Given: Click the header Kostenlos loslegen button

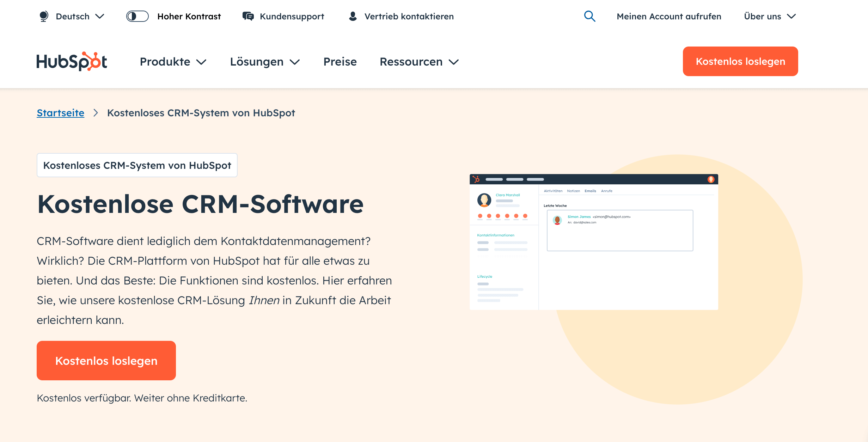Looking at the screenshot, I should (740, 61).
